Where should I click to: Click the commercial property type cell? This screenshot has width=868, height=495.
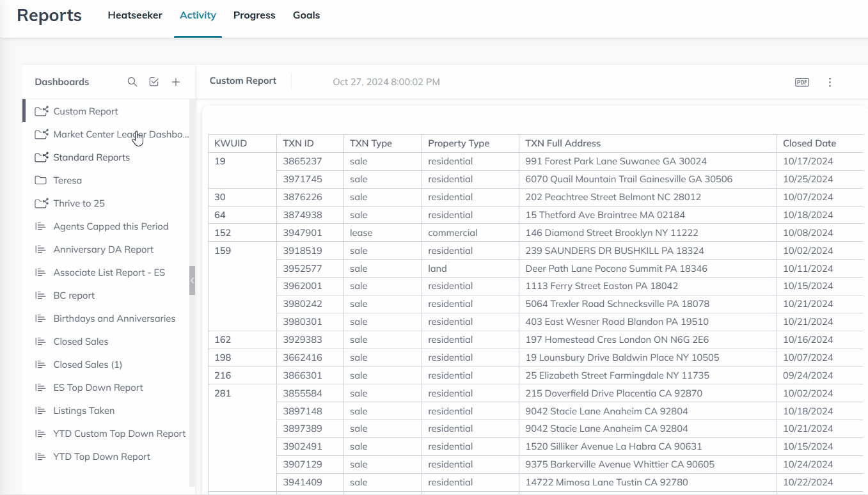point(470,233)
